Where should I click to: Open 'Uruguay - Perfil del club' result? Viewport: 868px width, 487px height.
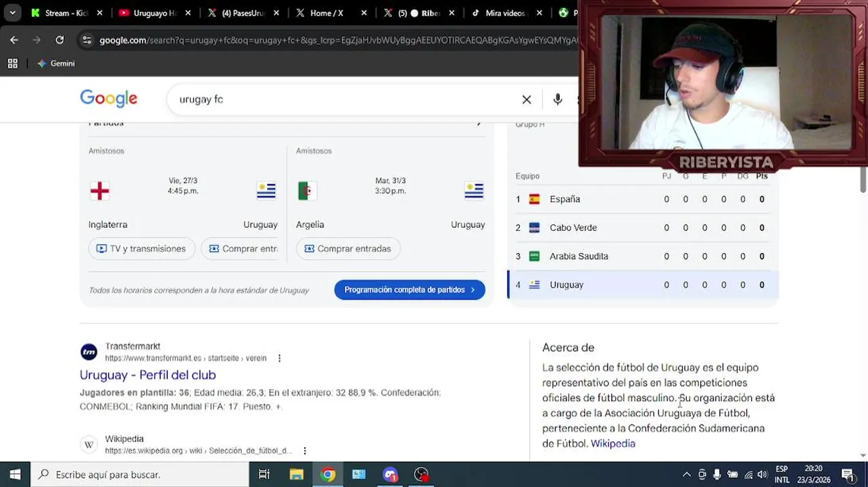click(147, 375)
